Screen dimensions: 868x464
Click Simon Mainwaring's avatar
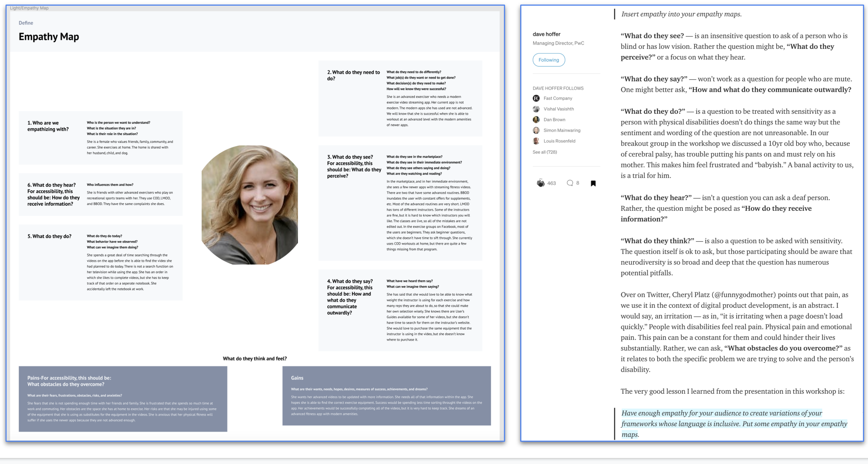[536, 130]
